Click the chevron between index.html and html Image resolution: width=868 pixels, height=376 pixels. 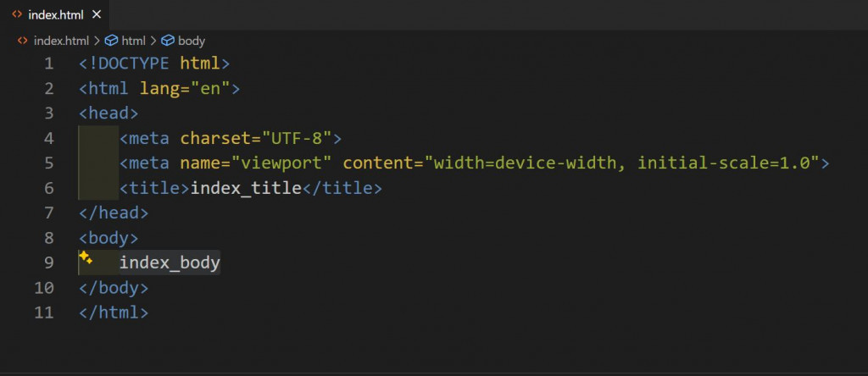97,40
